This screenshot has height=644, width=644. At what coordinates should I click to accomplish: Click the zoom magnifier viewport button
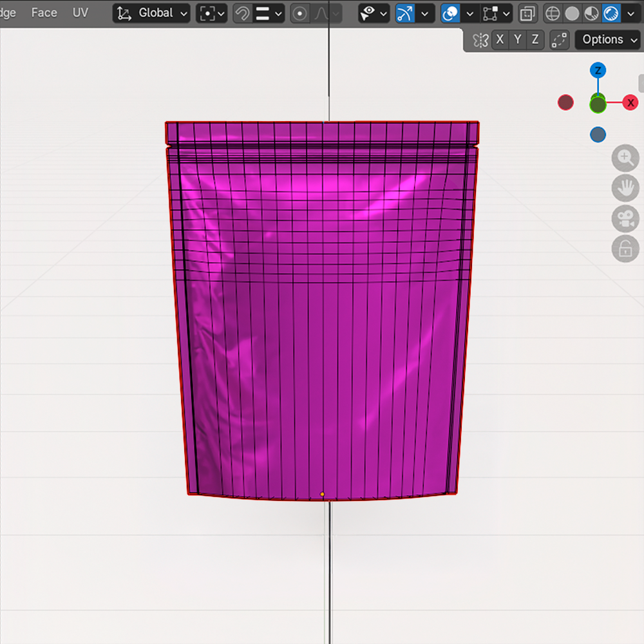pyautogui.click(x=625, y=158)
